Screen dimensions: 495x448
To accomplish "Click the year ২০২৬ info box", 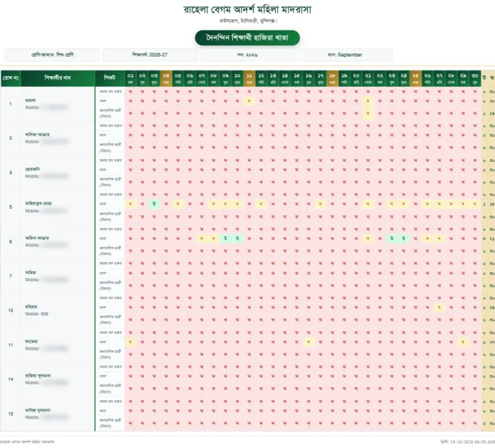I will [x=247, y=55].
